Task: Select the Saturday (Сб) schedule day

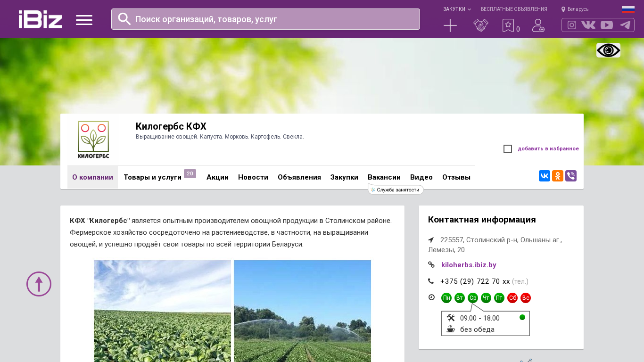Action: point(512,298)
